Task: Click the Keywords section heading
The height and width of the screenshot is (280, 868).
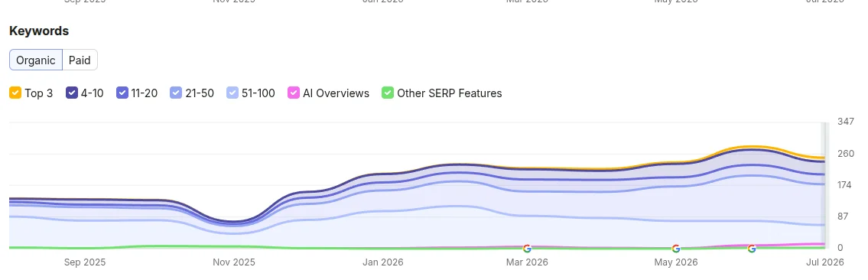Action: point(39,31)
